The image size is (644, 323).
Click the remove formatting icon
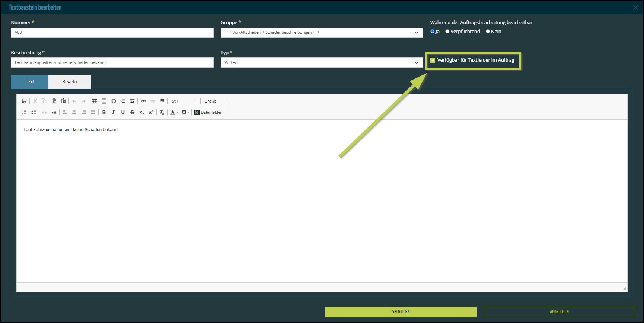pyautogui.click(x=162, y=112)
